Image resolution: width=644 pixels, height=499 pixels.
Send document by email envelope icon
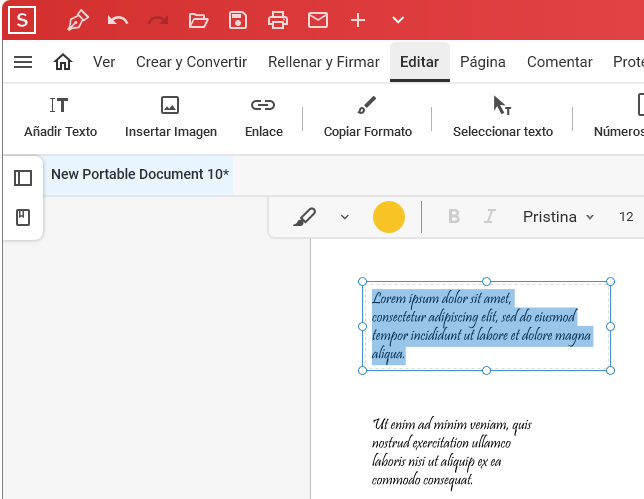click(318, 20)
